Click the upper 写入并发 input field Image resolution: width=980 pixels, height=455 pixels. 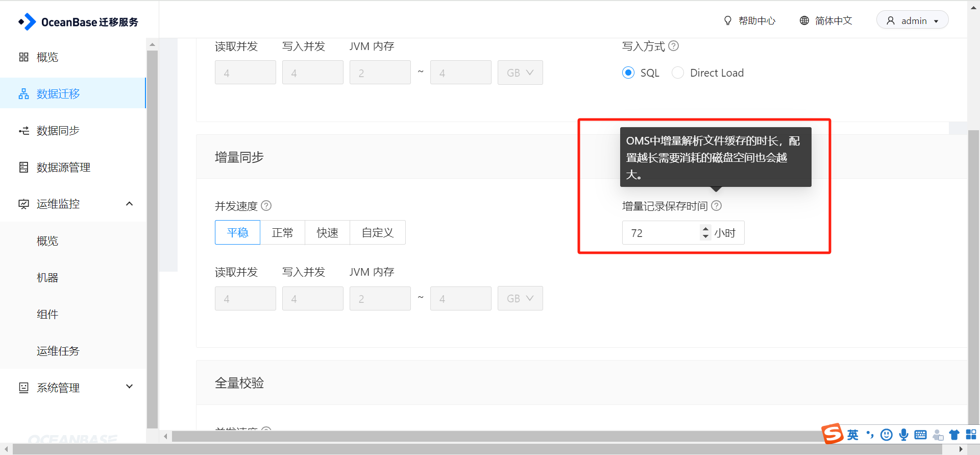tap(313, 73)
